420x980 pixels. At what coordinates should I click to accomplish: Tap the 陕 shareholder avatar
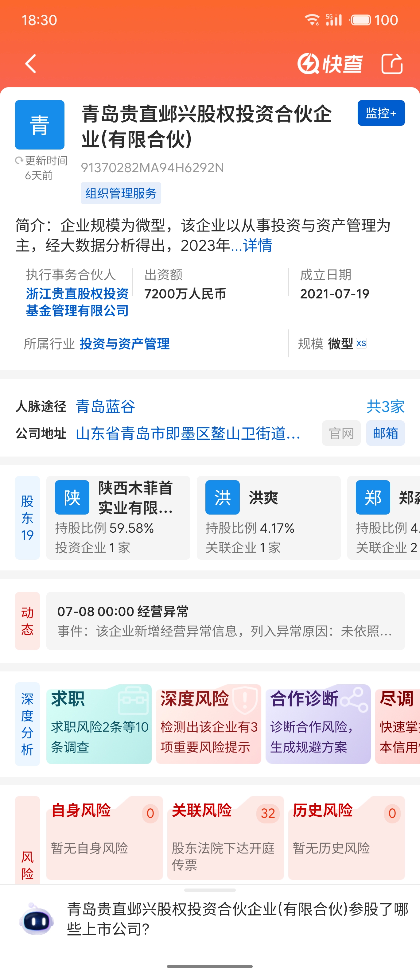72,497
